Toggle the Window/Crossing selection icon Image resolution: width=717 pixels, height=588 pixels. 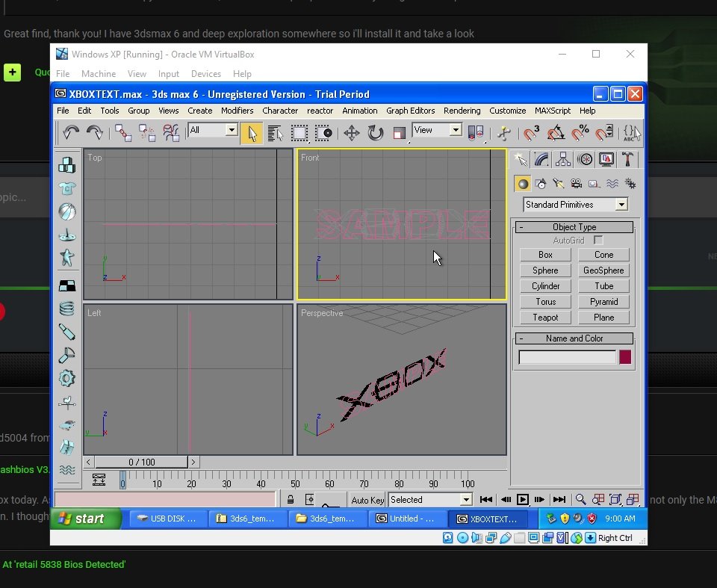coord(323,133)
